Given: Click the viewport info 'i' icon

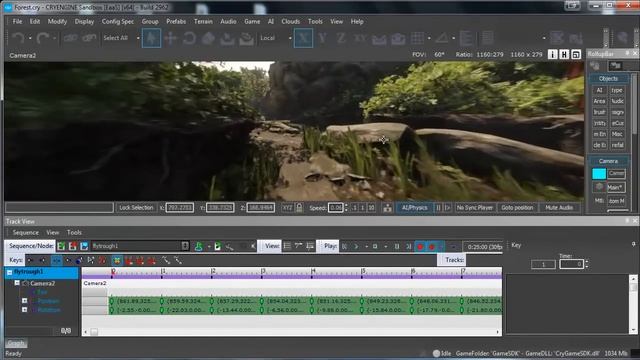Looking at the screenshot, I should coord(552,54).
